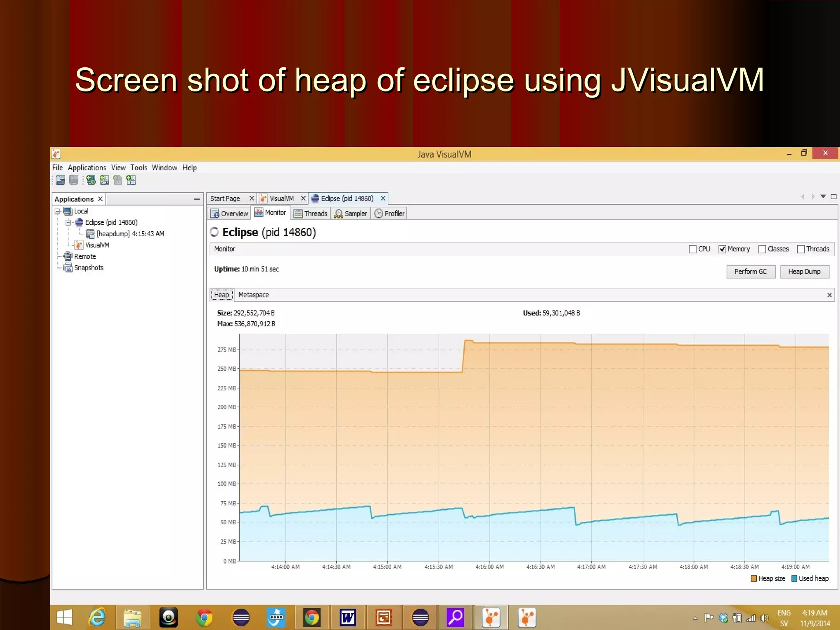This screenshot has width=840, height=630.
Task: Select the Eclipse (pid 14860) document tab
Action: pyautogui.click(x=347, y=199)
